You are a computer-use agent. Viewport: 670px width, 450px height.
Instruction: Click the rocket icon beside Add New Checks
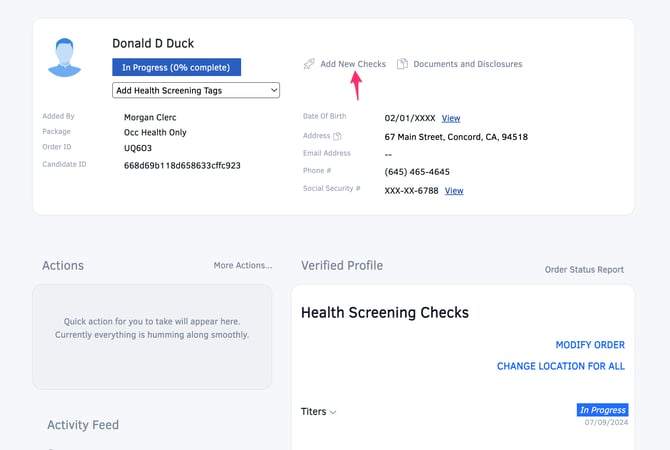(x=310, y=64)
